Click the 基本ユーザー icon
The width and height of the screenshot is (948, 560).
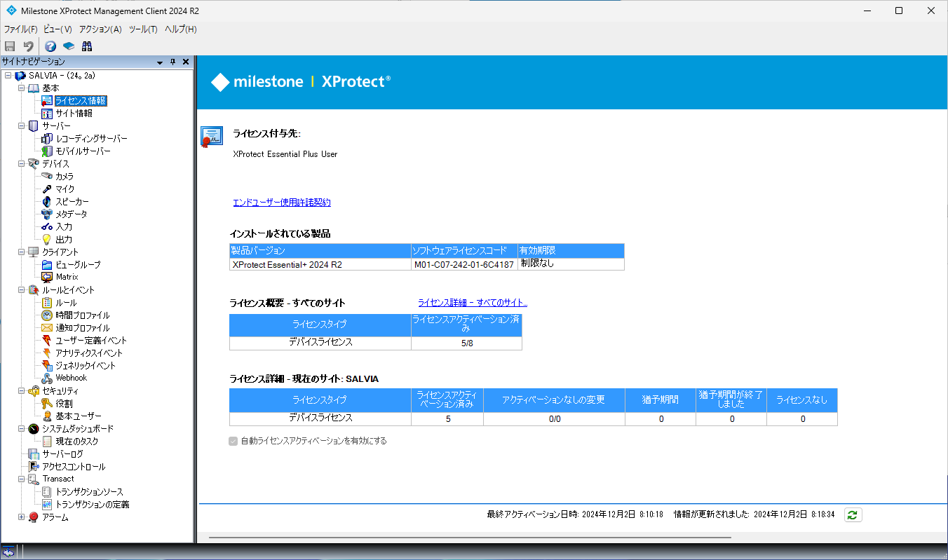tap(47, 416)
